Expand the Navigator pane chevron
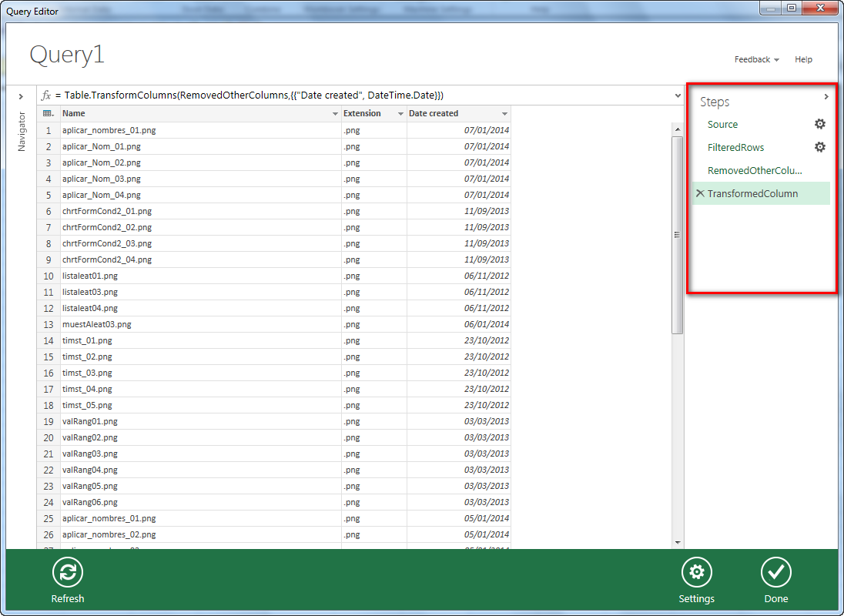 click(x=21, y=97)
